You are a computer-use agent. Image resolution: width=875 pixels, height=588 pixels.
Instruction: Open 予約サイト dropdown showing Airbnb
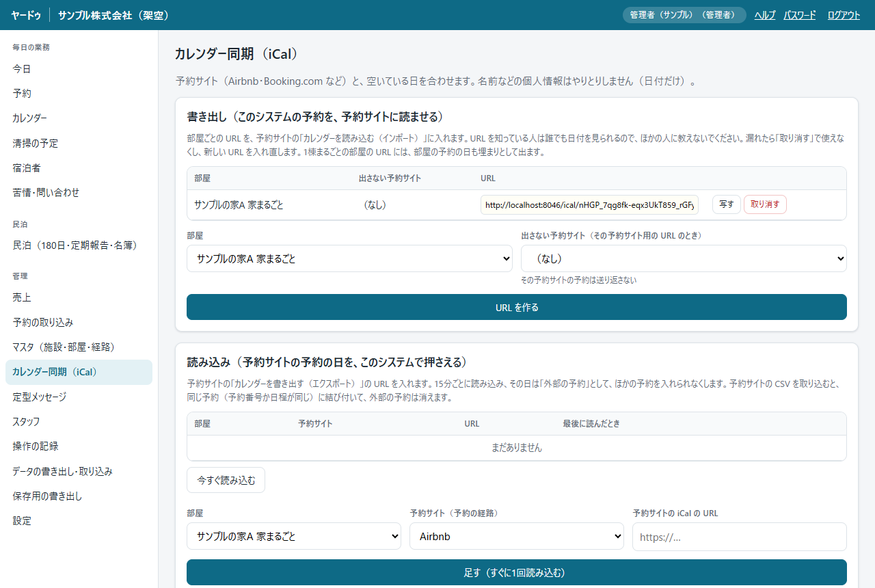[517, 536]
